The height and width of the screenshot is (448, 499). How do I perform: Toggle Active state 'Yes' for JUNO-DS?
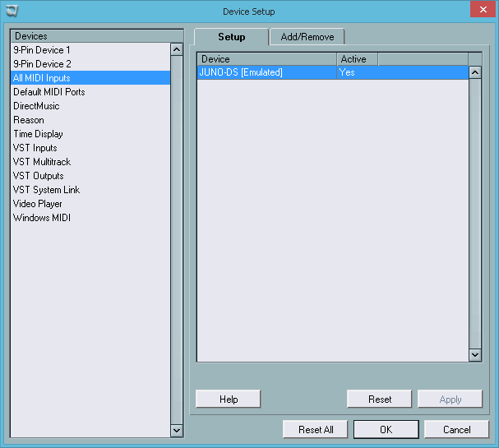pyautogui.click(x=347, y=72)
